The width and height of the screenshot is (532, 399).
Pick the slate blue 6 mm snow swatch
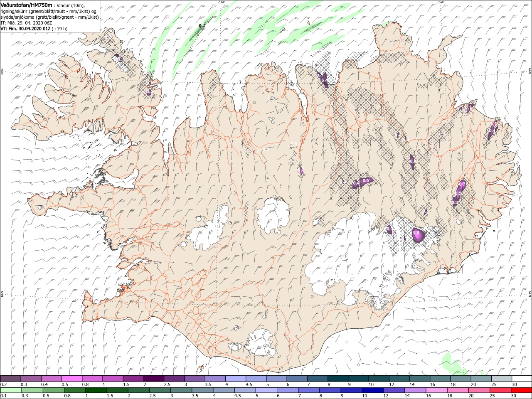click(x=297, y=378)
